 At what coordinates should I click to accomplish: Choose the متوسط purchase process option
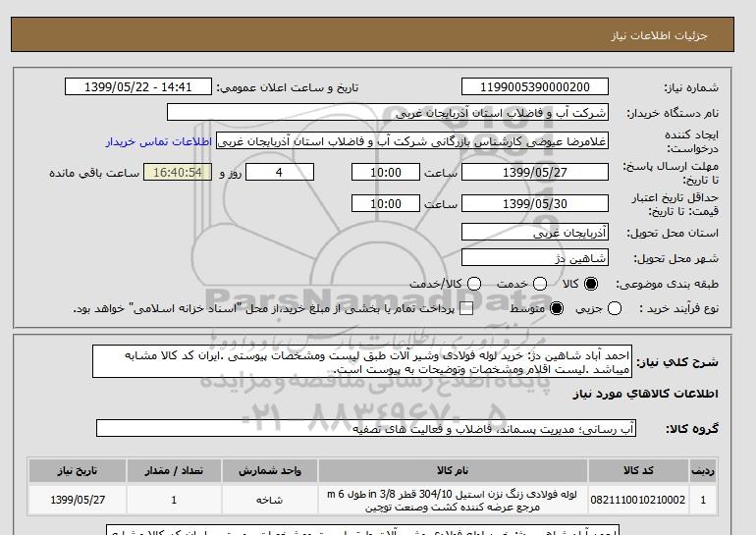pos(557,308)
